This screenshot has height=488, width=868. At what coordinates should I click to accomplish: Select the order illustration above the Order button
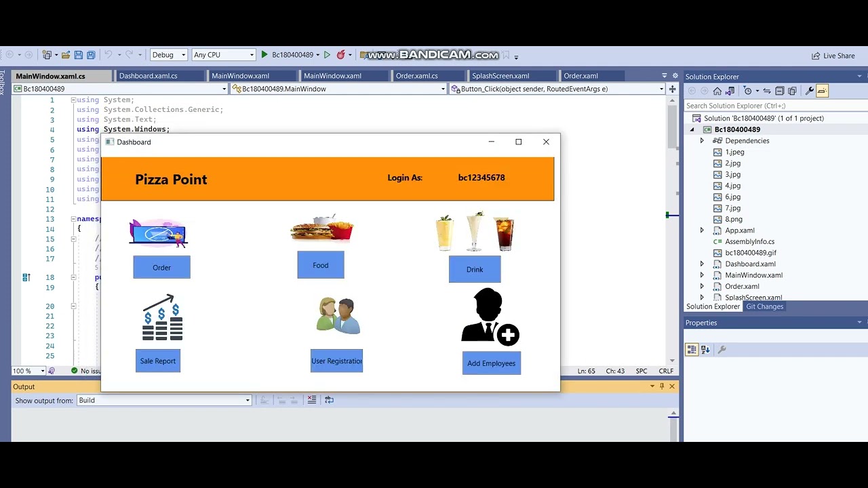(159, 233)
